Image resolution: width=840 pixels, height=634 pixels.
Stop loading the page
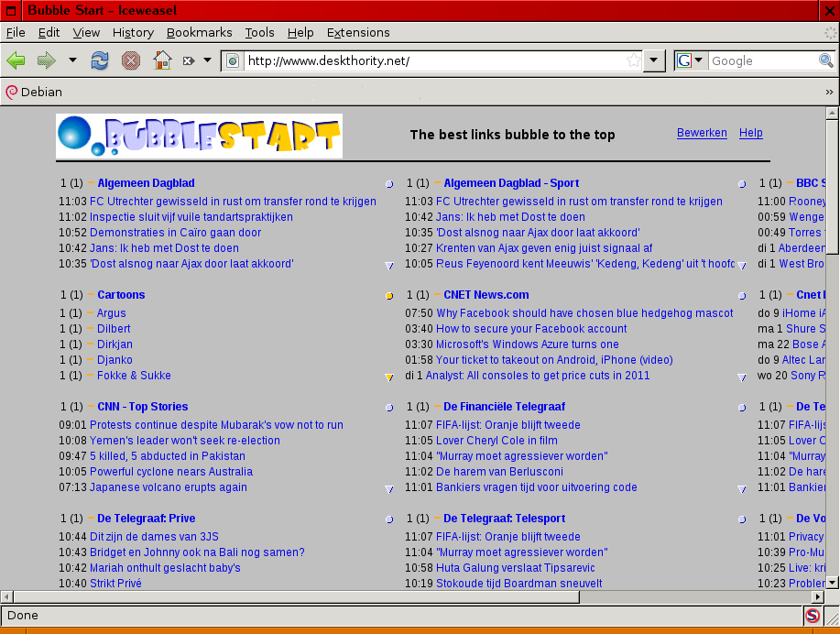(x=130, y=60)
